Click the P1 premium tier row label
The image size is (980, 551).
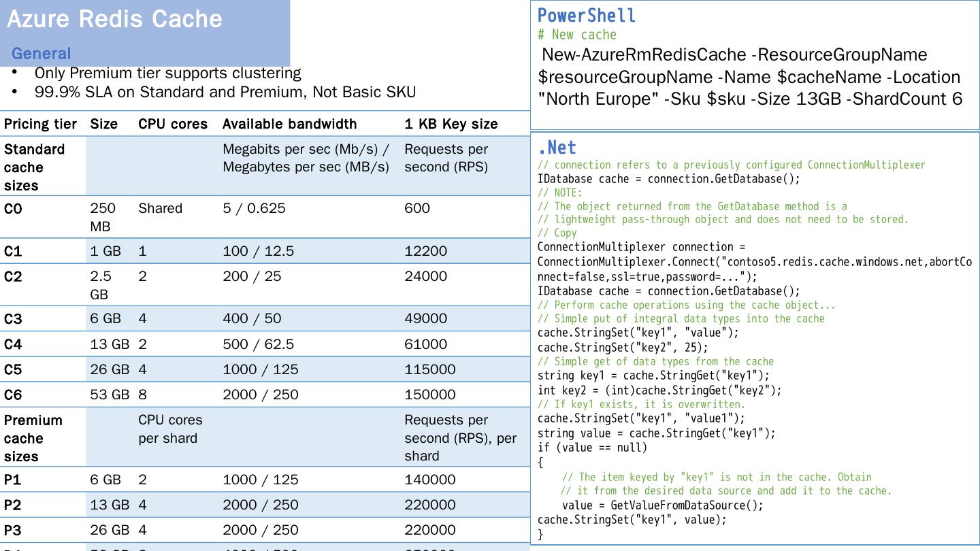coord(12,480)
